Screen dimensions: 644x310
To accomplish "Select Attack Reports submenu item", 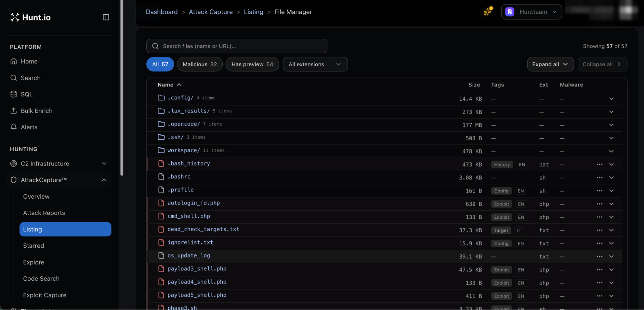I will click(x=44, y=213).
